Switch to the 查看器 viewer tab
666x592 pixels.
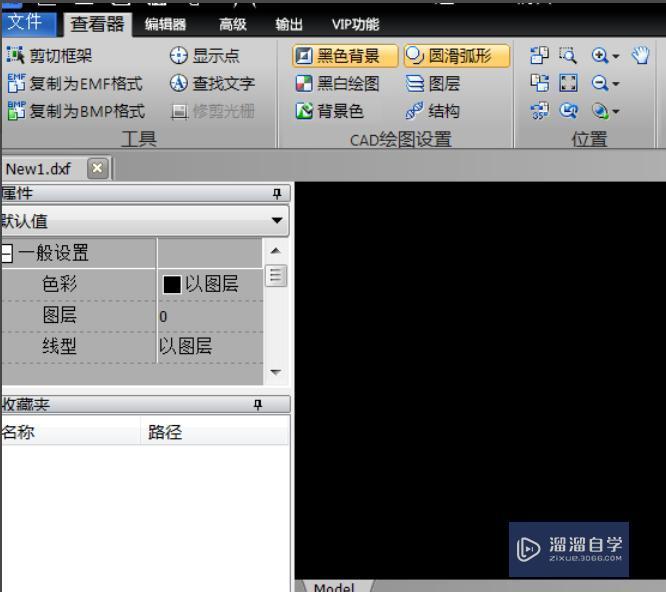pos(98,24)
